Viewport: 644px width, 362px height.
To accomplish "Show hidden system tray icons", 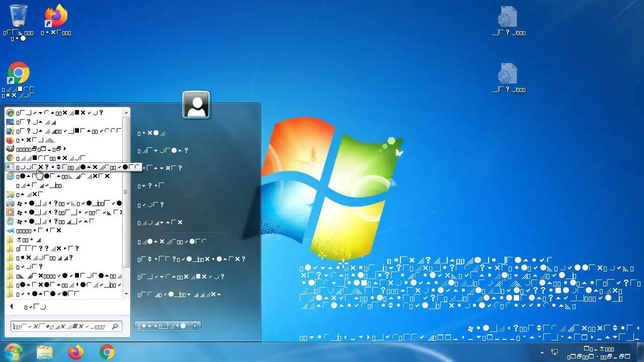I will 542,352.
